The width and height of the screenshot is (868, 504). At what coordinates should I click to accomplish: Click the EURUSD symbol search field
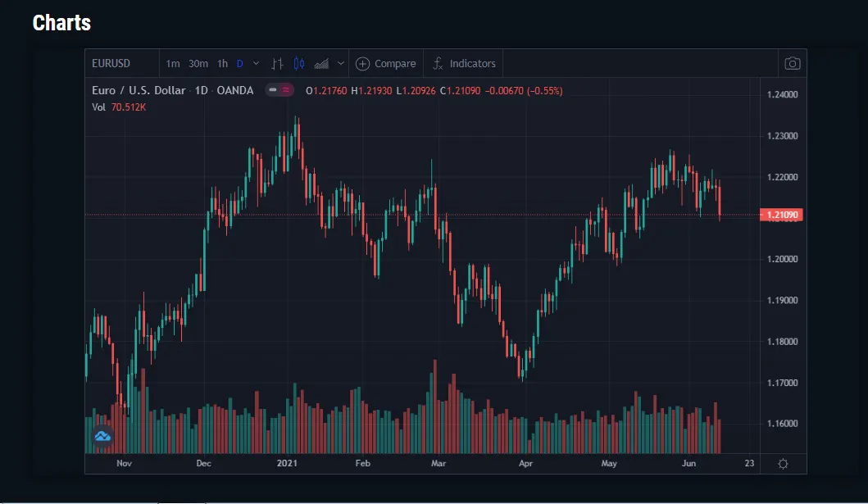point(122,64)
